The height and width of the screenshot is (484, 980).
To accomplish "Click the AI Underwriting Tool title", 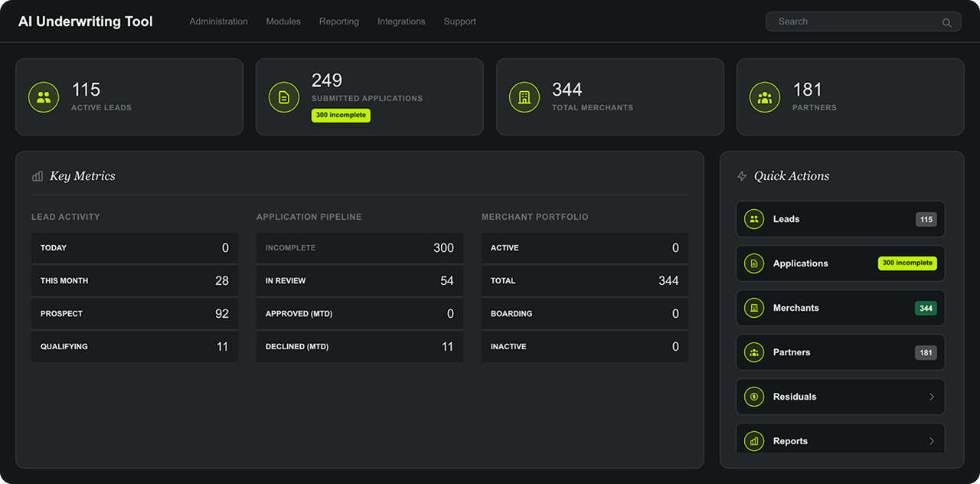I will (x=86, y=21).
